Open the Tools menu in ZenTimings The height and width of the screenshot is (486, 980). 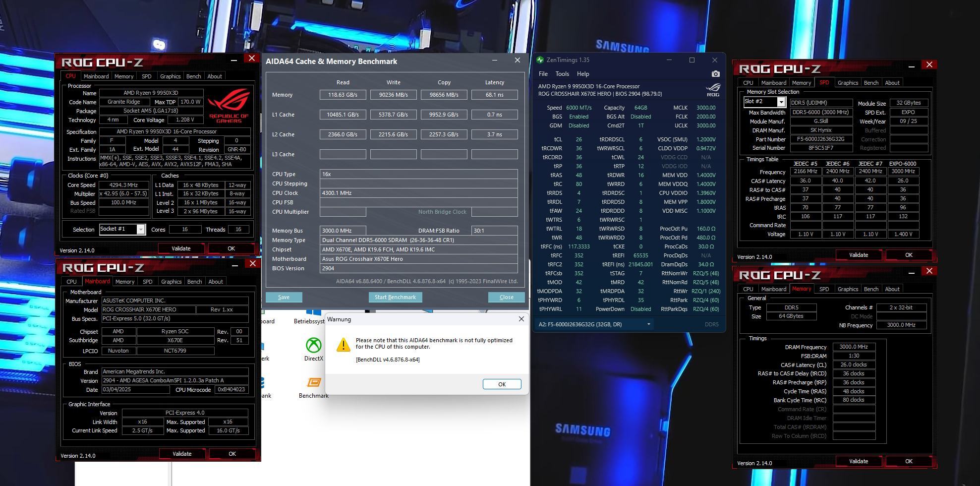[562, 74]
